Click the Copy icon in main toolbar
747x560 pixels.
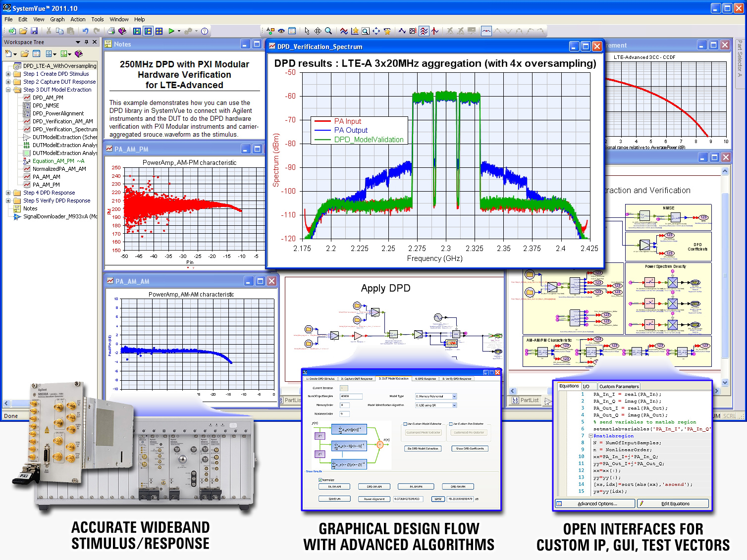click(x=59, y=31)
